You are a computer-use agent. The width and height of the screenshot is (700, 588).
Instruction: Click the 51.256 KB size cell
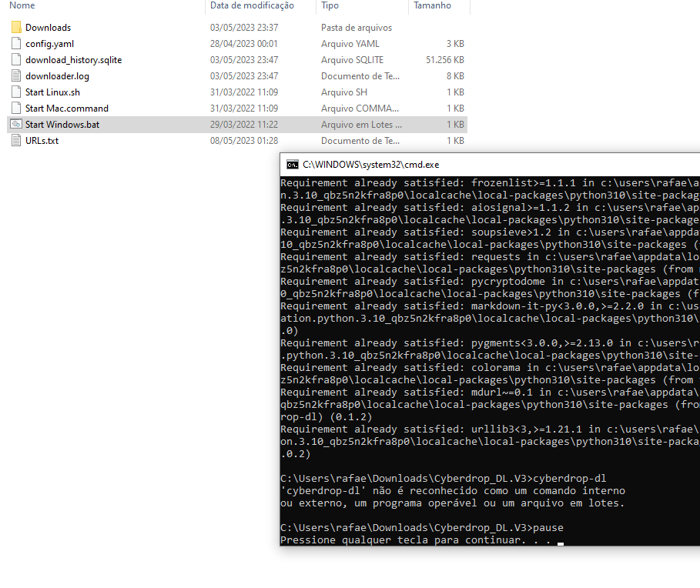click(x=445, y=60)
